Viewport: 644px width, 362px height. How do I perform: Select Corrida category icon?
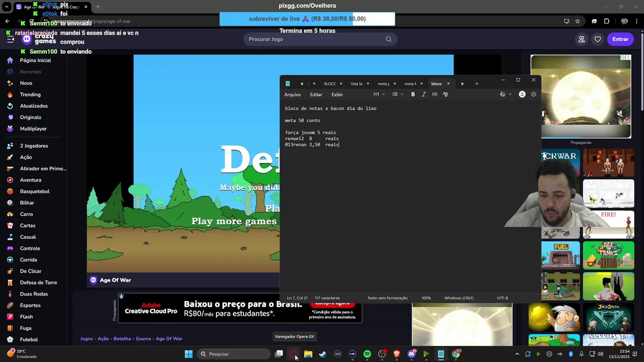click(10, 260)
